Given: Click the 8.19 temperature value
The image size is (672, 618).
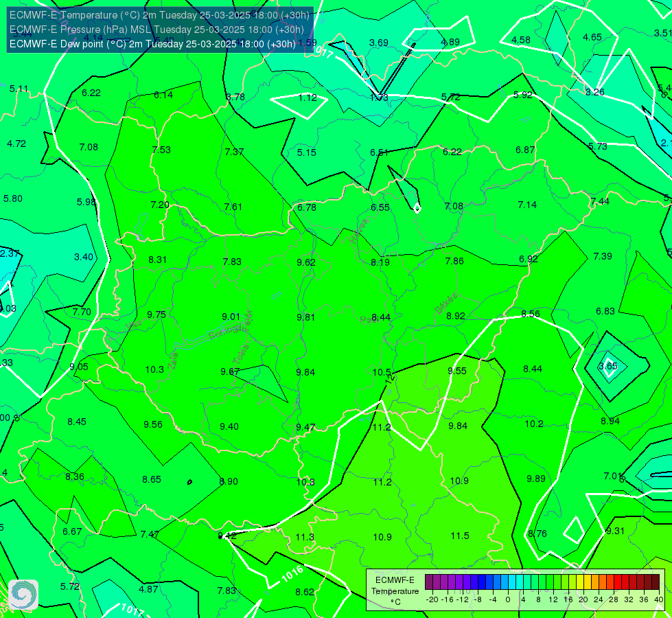Looking at the screenshot, I should coord(380,262).
